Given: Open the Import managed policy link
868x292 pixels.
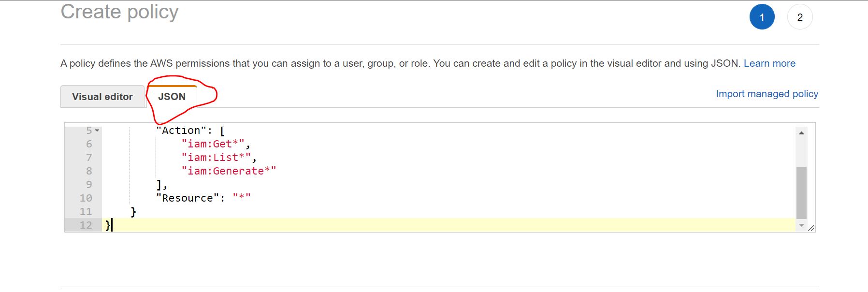Looking at the screenshot, I should tap(767, 94).
